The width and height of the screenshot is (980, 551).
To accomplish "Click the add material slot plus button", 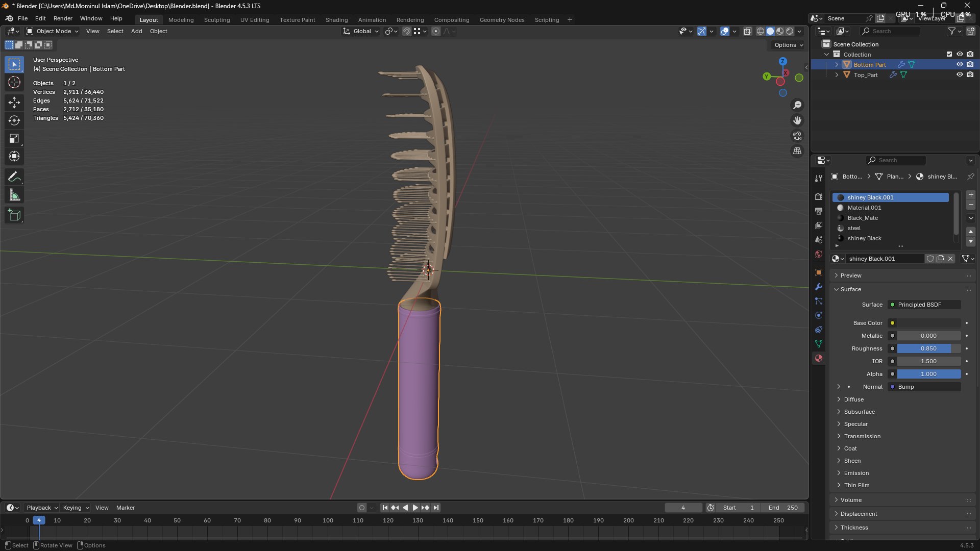I will (x=971, y=195).
